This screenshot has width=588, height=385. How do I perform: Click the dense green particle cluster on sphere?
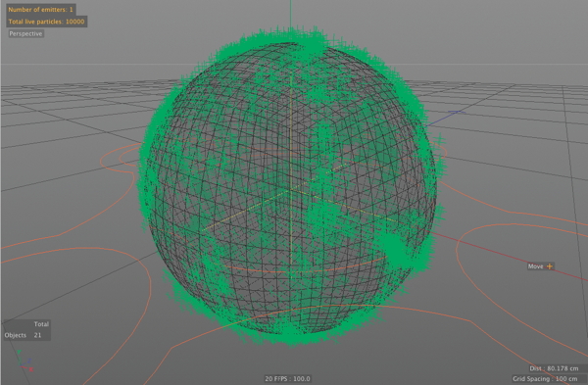[395, 248]
